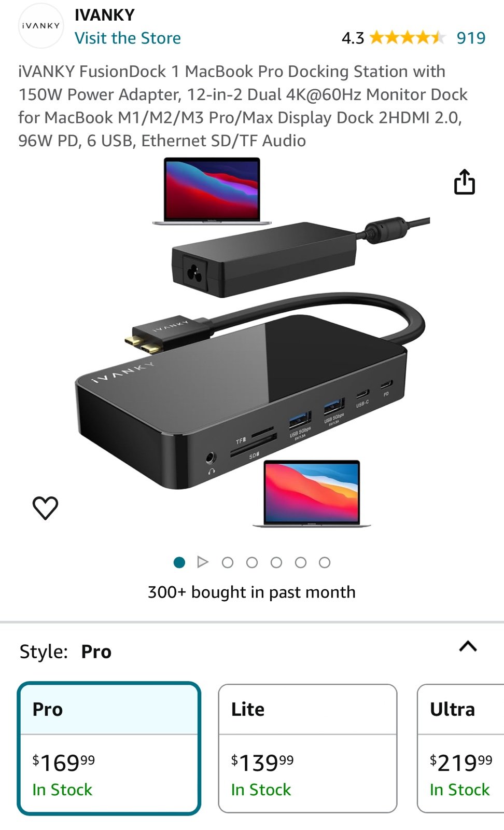Image resolution: width=504 pixels, height=830 pixels.
Task: Open the 919 reviews link
Action: click(x=471, y=38)
